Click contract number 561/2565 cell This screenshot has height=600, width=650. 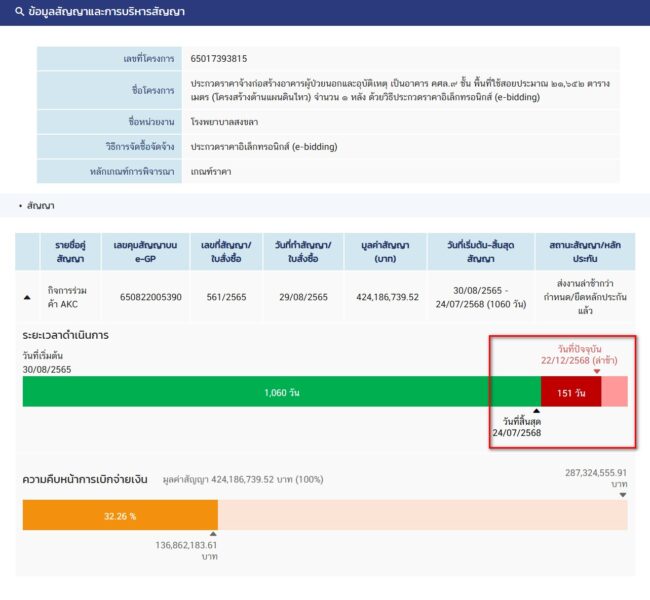(x=222, y=298)
